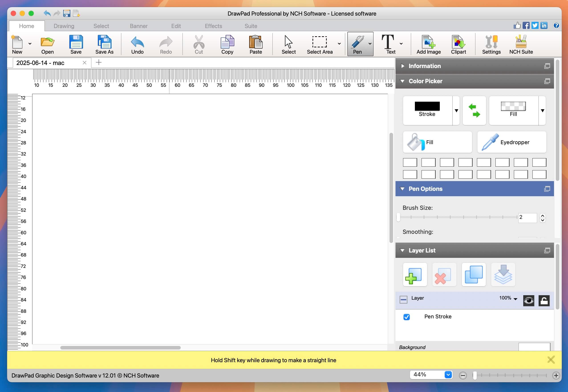Add a new layer
568x392 pixels.
(415, 274)
